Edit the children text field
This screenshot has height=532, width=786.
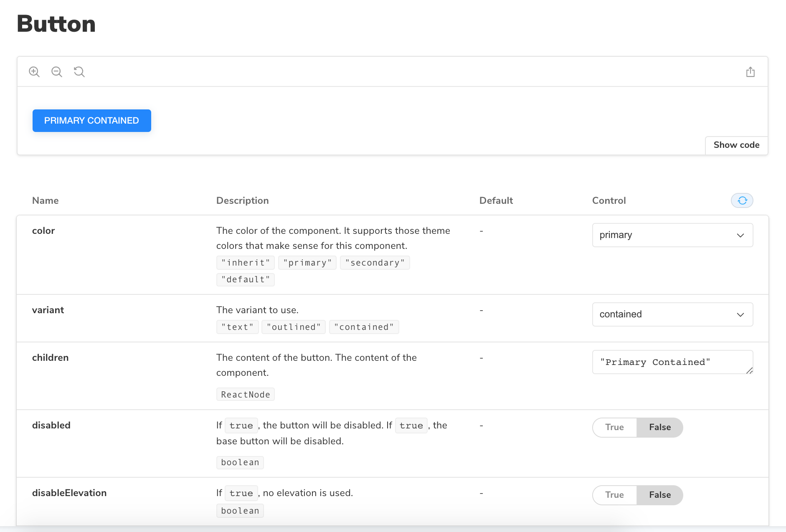click(x=668, y=362)
